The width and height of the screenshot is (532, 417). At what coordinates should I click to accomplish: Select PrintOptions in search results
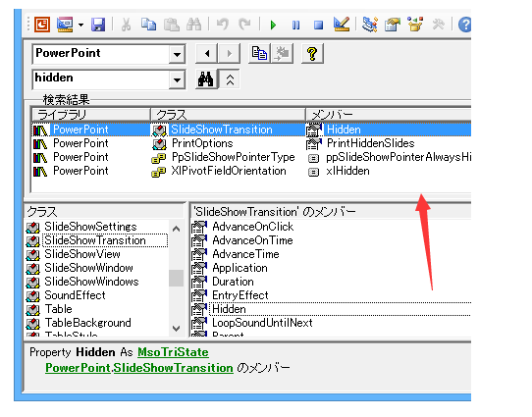[202, 143]
